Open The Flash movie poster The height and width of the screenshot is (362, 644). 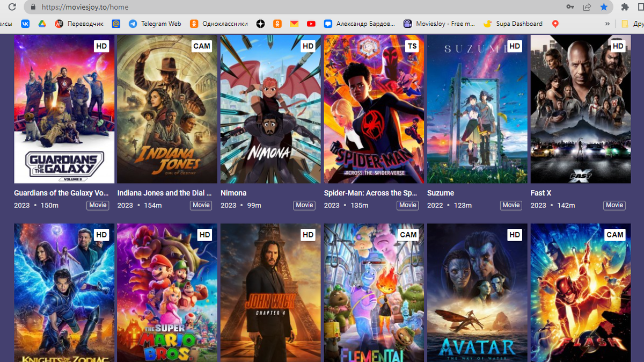(580, 293)
